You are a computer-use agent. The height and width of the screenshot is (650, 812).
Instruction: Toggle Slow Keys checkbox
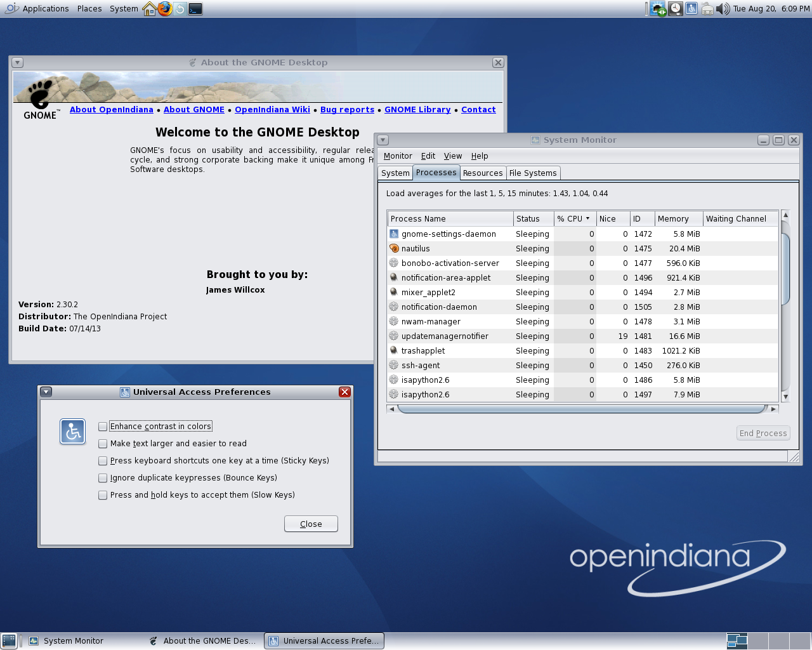pyautogui.click(x=103, y=495)
